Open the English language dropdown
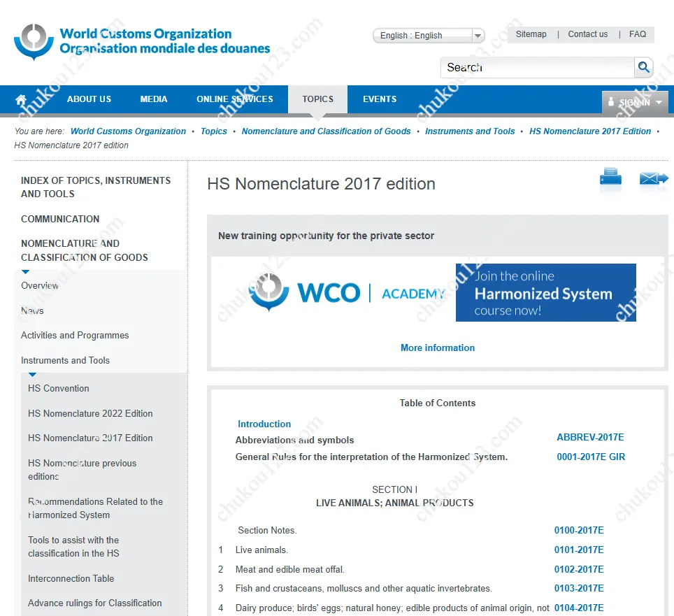674x616 pixels. pyautogui.click(x=429, y=36)
